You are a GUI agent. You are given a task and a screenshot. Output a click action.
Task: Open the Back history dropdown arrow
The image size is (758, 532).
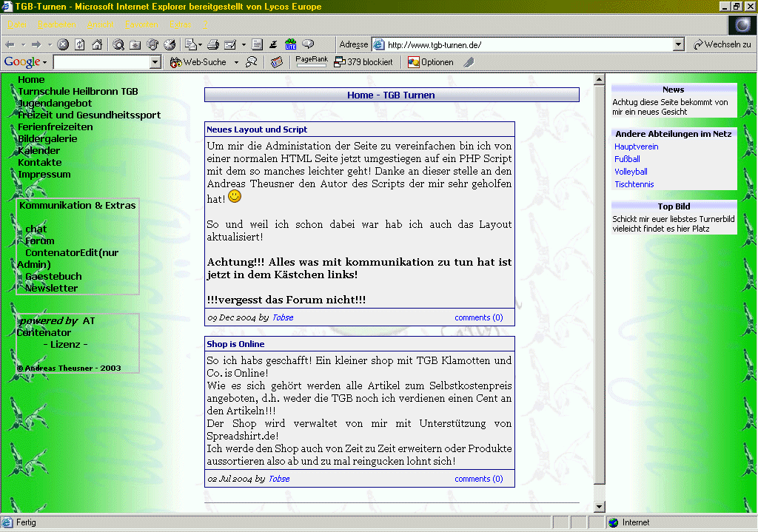click(x=23, y=44)
